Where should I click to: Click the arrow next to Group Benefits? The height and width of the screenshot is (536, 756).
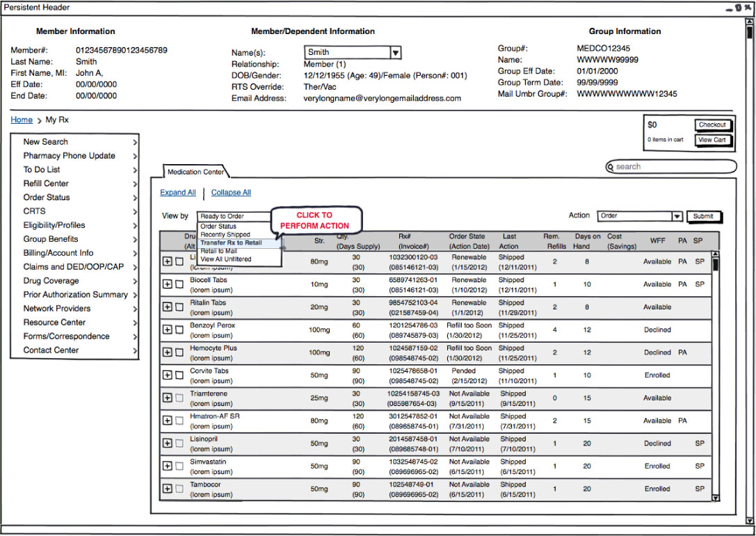[x=134, y=240]
